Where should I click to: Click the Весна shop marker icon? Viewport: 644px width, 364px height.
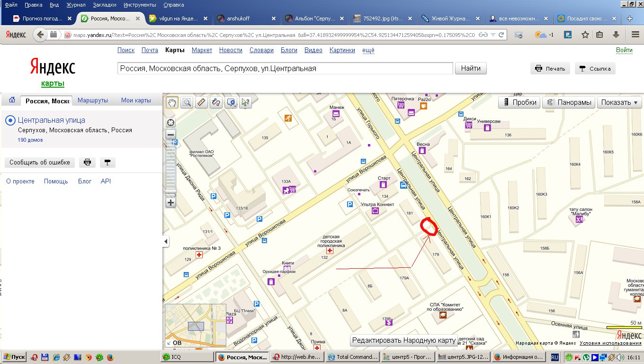click(423, 150)
